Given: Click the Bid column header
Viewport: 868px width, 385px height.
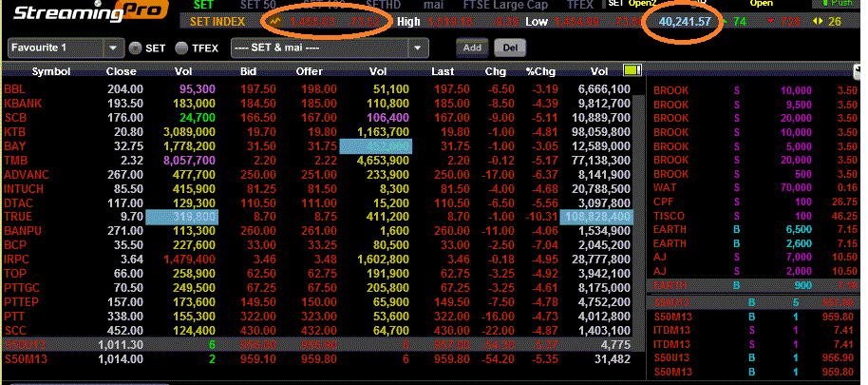Looking at the screenshot, I should [250, 71].
